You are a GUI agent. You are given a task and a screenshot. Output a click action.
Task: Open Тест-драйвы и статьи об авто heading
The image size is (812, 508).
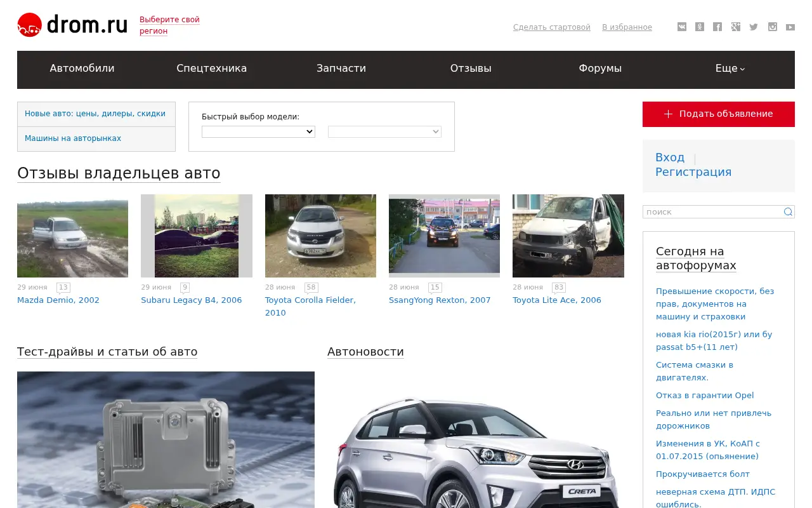tap(107, 352)
